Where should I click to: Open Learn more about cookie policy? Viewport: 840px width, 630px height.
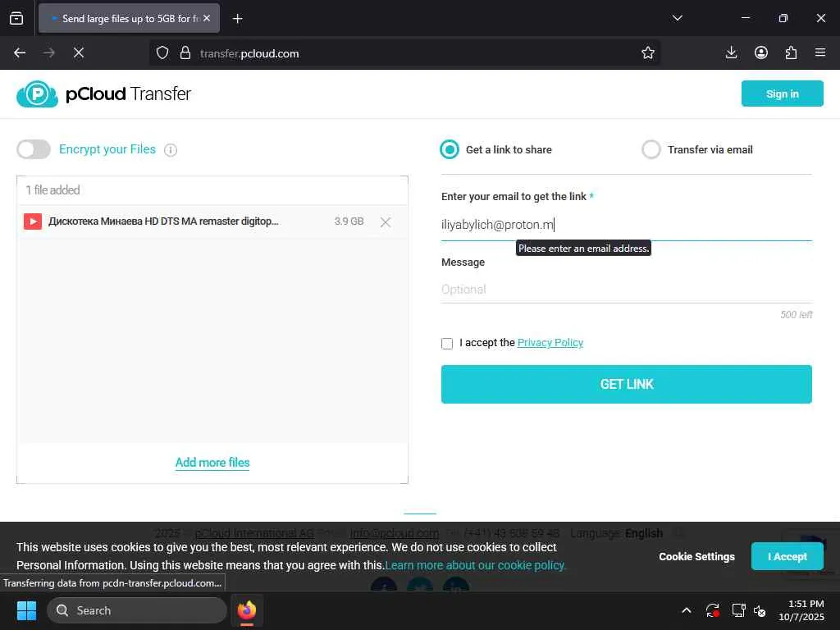point(475,565)
